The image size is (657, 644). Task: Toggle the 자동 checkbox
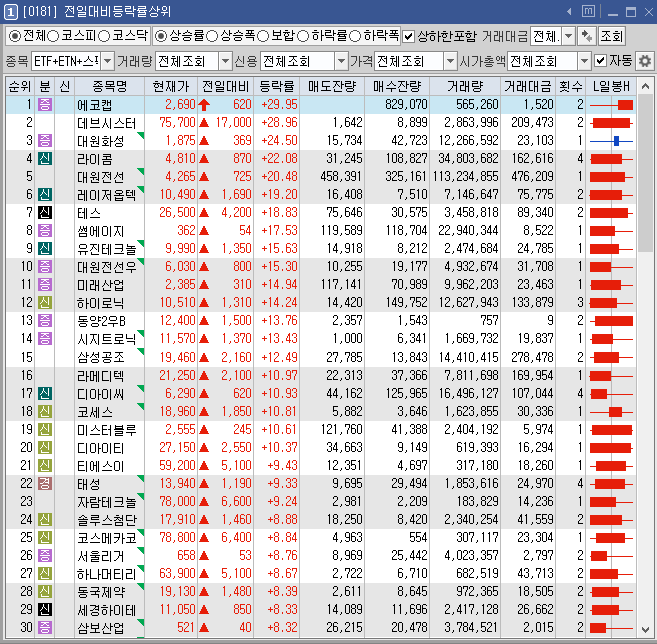pos(600,61)
